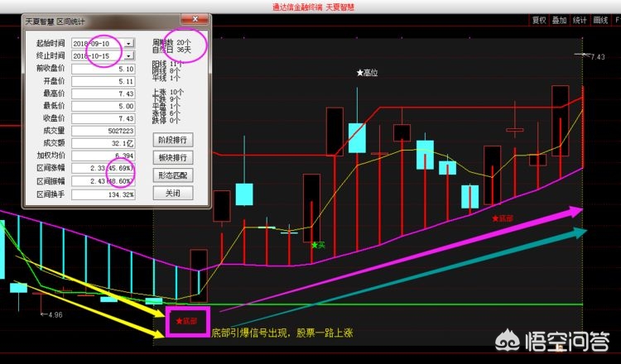The image size is (621, 364).
Task: Click the white ★高位 chart marker
Action: (x=367, y=73)
